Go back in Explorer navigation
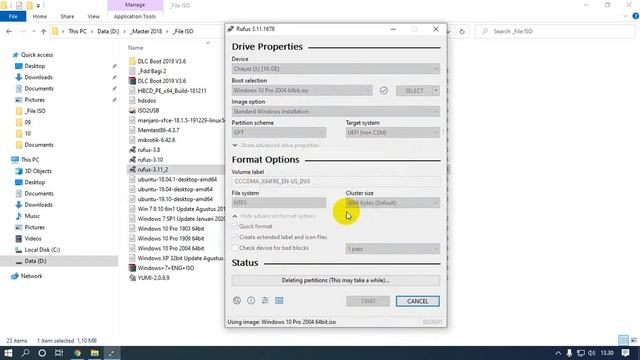Screen dimensions: 640x360 [9, 31]
